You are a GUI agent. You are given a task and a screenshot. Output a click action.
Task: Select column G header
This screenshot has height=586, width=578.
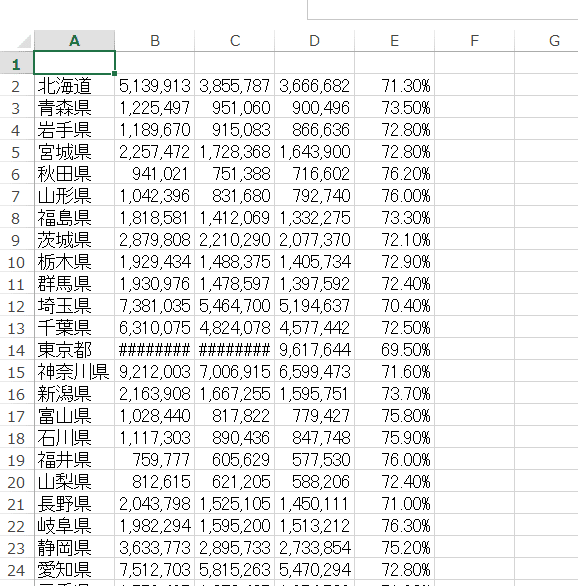pos(546,40)
